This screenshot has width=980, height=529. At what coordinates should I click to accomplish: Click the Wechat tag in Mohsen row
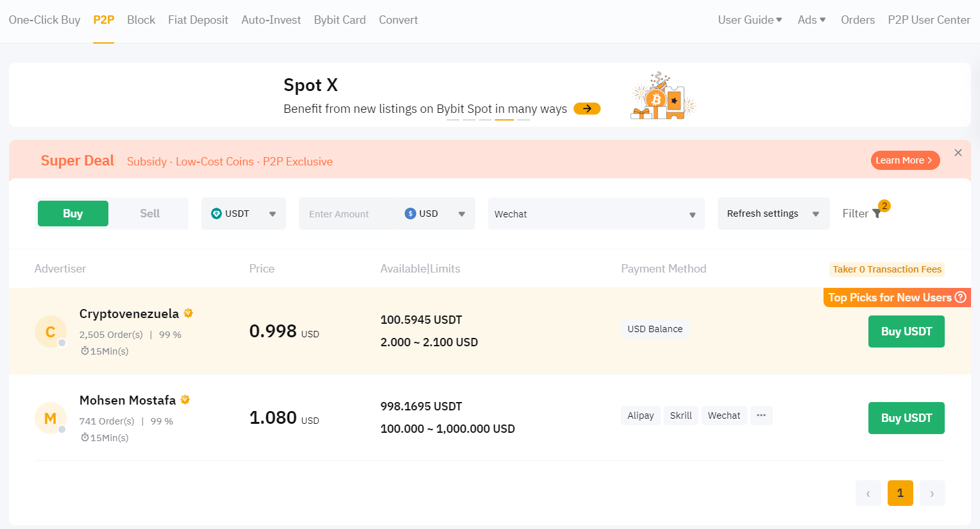(724, 416)
